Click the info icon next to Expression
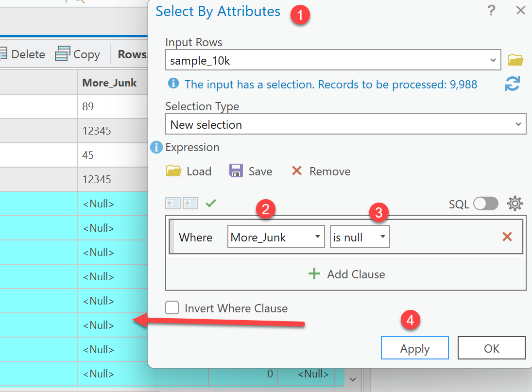Image resolution: width=532 pixels, height=392 pixels. [x=156, y=147]
